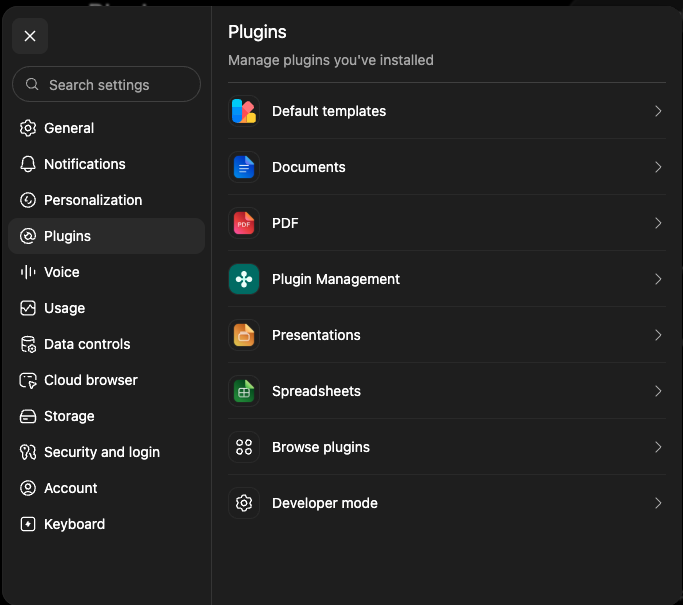Screen dimensions: 683x605
Task: Open the Default templates plugin label
Action: 329,111
